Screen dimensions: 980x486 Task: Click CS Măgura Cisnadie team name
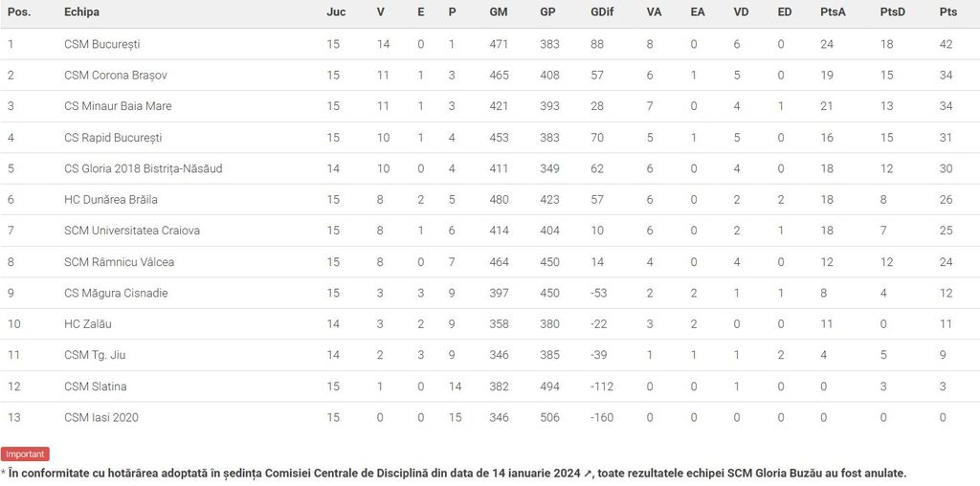(116, 293)
